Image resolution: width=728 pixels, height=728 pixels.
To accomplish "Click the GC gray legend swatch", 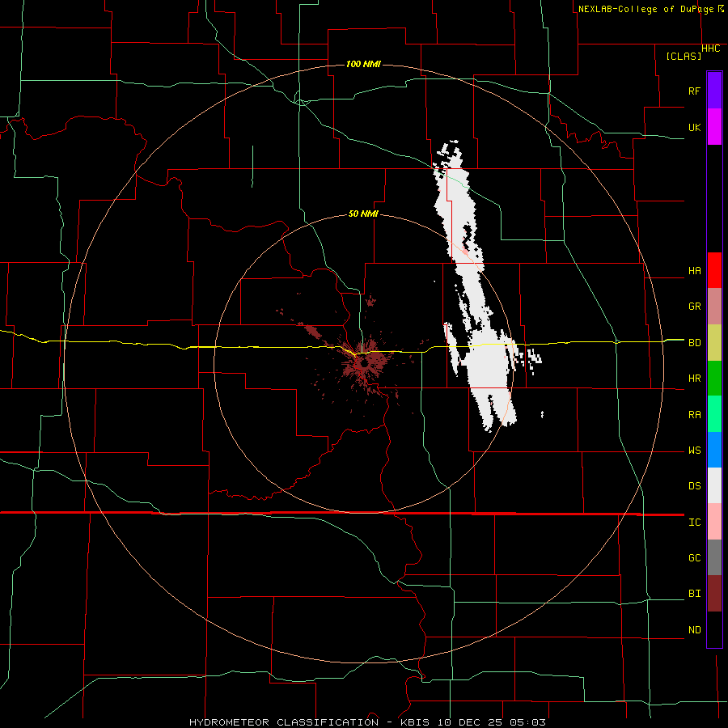I will [714, 557].
